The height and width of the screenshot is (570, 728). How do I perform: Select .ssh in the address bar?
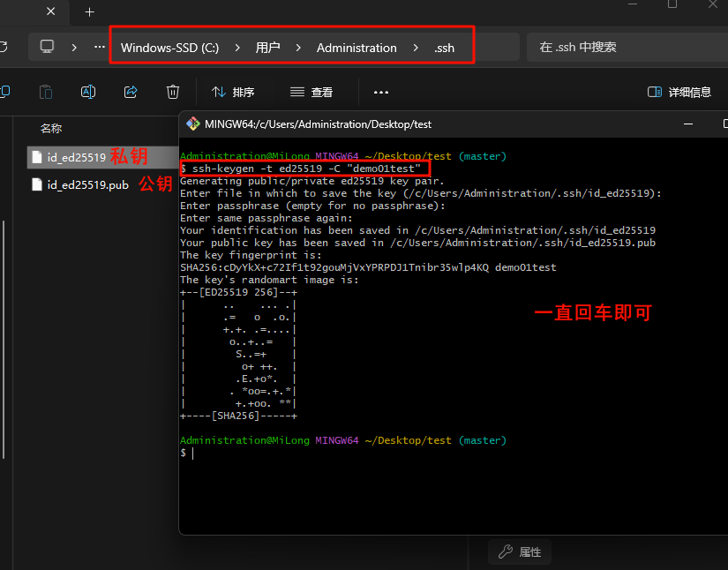(x=445, y=48)
